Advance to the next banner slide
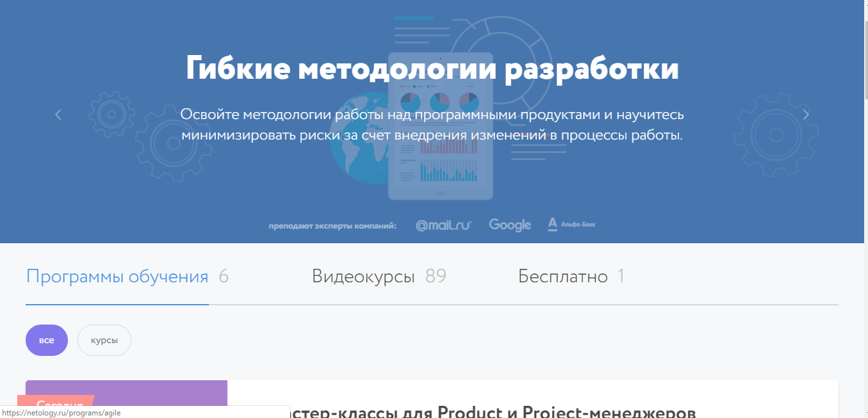868x418 pixels. (x=806, y=115)
